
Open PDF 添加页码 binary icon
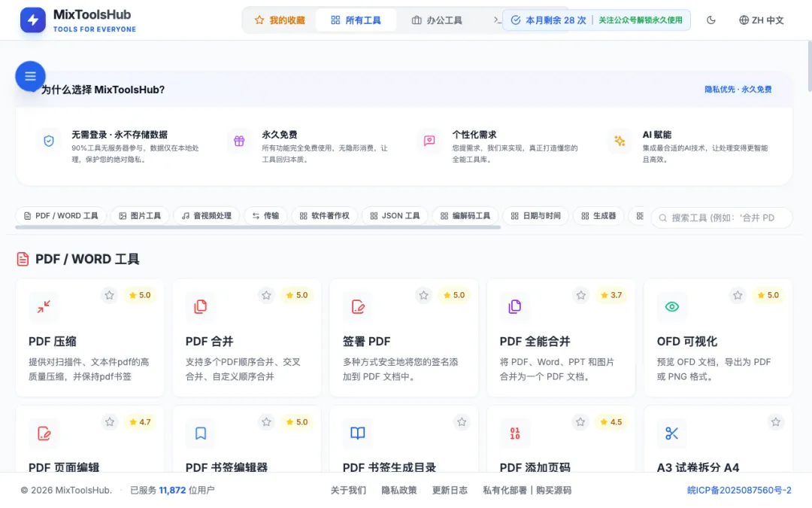pos(515,433)
